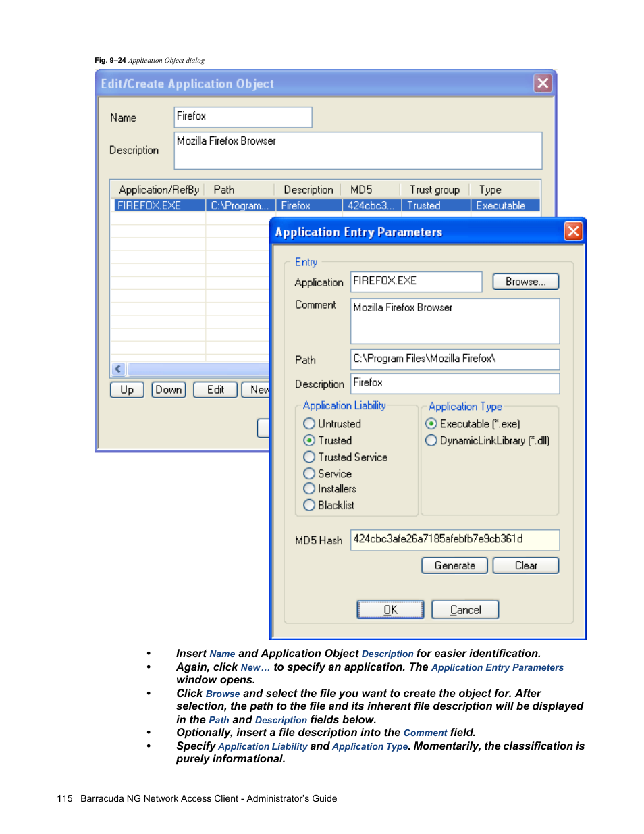Generate the MD5 hash

coord(454,565)
